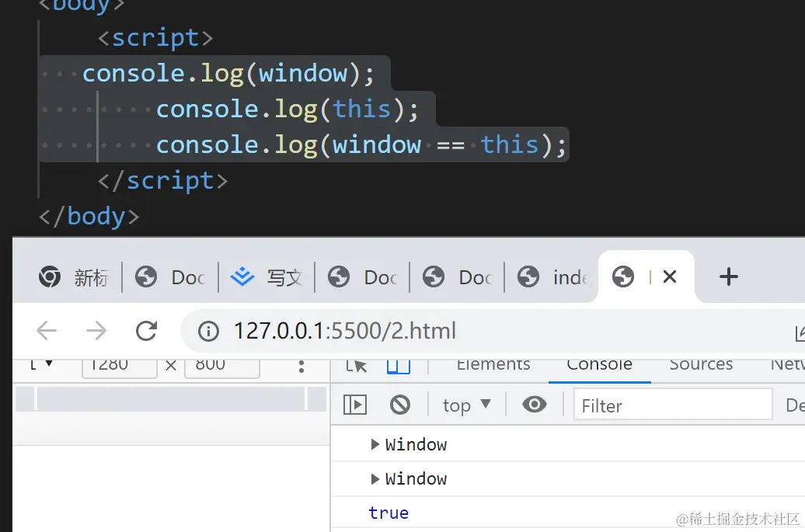This screenshot has height=532, width=805.
Task: Click the eye live expression icon
Action: pos(535,405)
